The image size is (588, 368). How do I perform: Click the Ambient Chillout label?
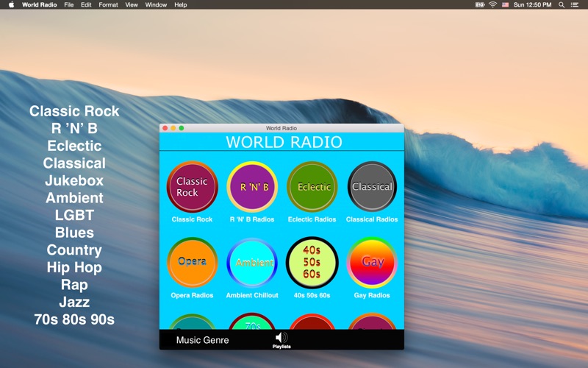pos(252,295)
